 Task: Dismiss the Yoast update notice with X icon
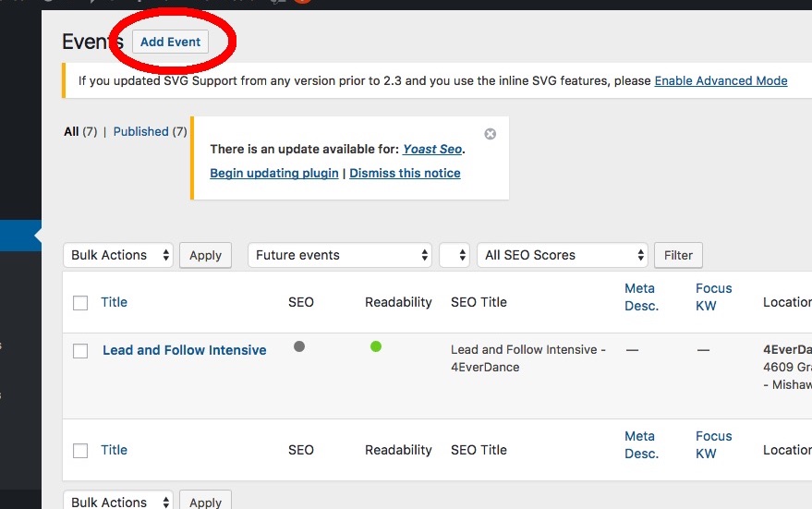[490, 134]
